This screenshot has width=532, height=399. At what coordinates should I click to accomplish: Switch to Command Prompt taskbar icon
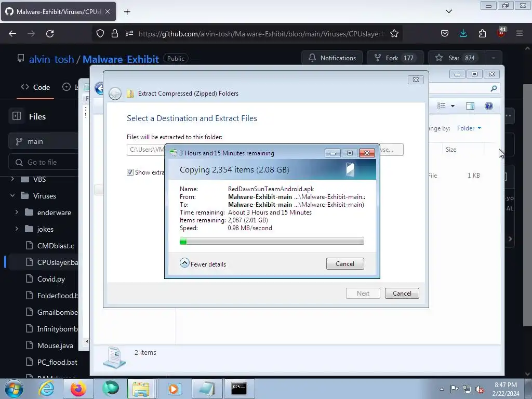click(x=239, y=389)
